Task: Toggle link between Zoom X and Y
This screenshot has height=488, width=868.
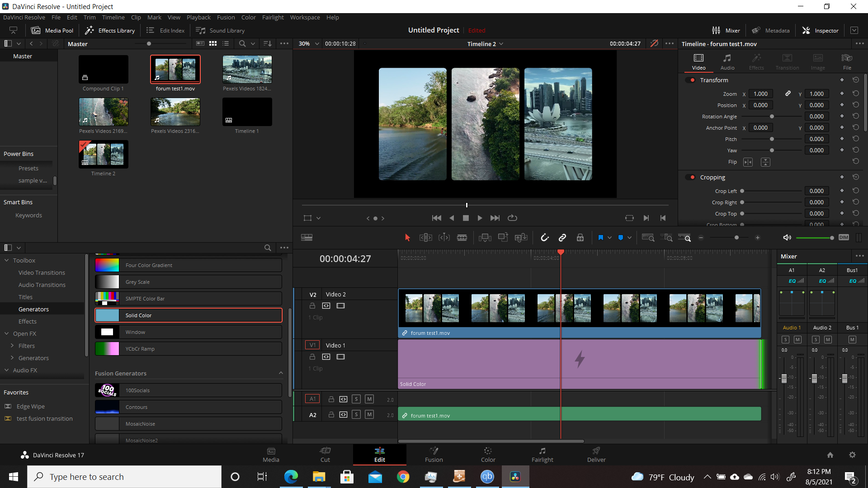Action: pyautogui.click(x=788, y=94)
